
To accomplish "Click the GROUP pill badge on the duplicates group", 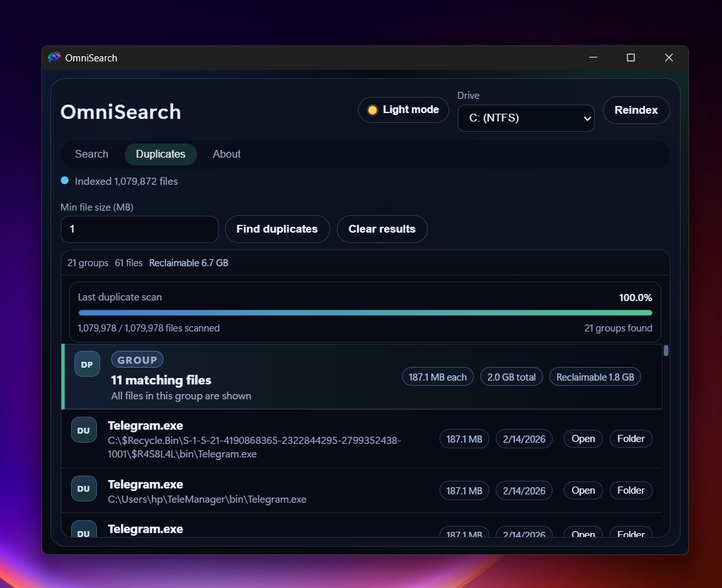I will coord(137,359).
